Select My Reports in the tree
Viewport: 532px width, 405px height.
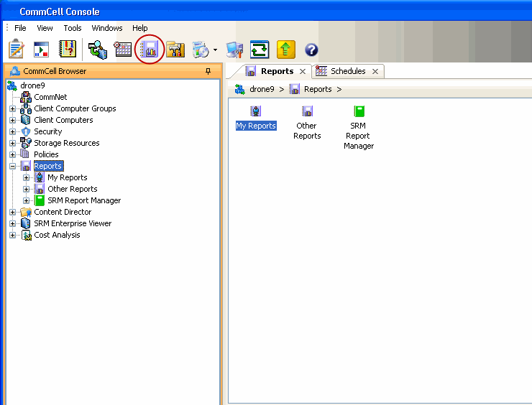(67, 177)
